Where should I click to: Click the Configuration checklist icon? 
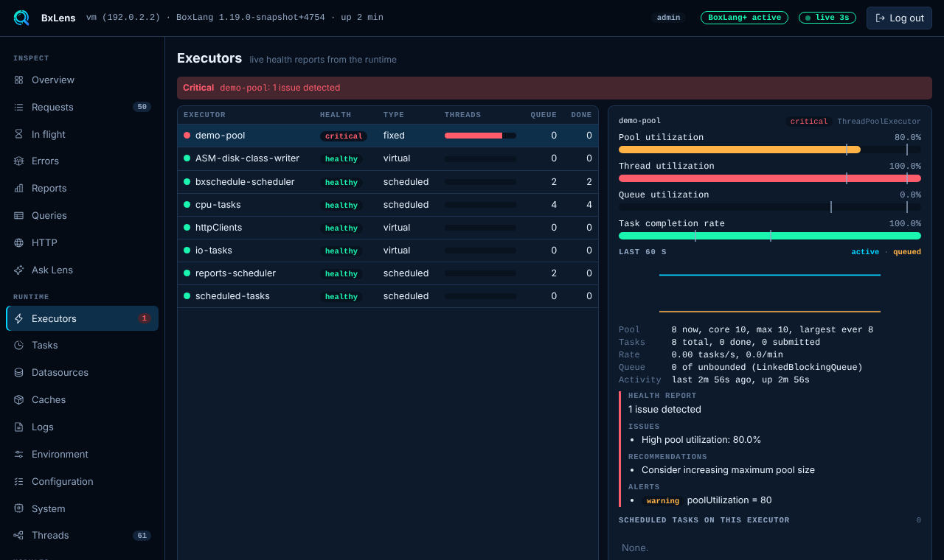tap(18, 481)
